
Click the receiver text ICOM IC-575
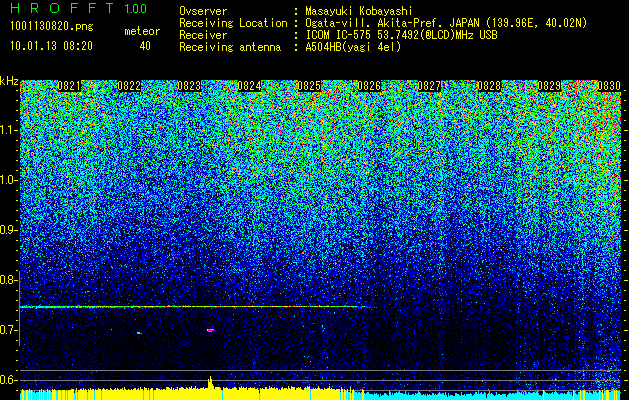pyautogui.click(x=338, y=35)
